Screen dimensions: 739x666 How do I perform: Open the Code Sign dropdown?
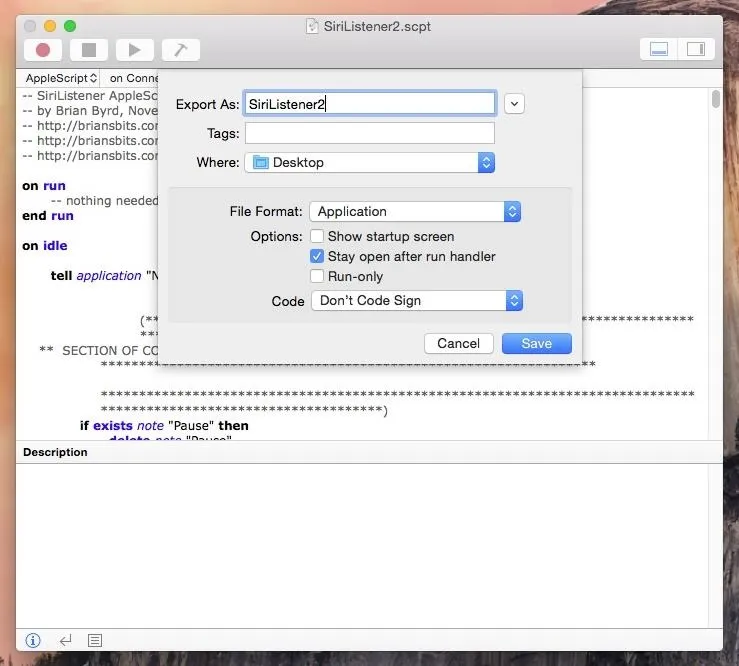click(x=417, y=301)
